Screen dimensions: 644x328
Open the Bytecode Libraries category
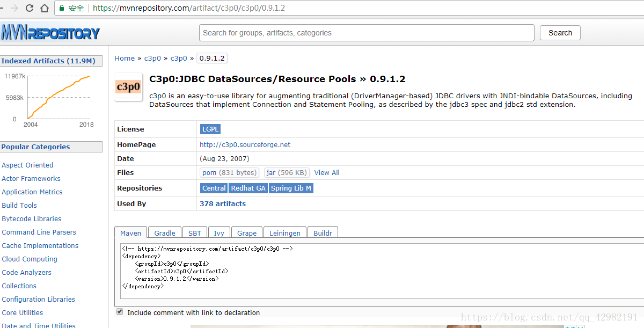click(x=32, y=218)
